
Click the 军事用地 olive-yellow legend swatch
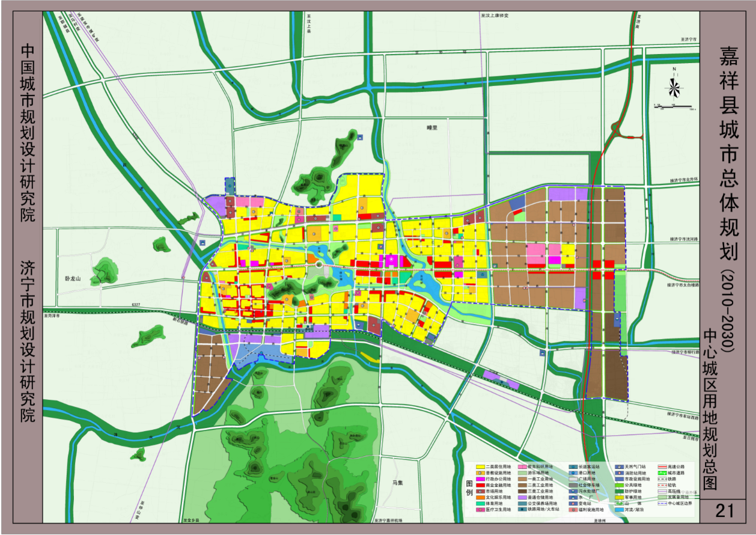pyautogui.click(x=619, y=498)
